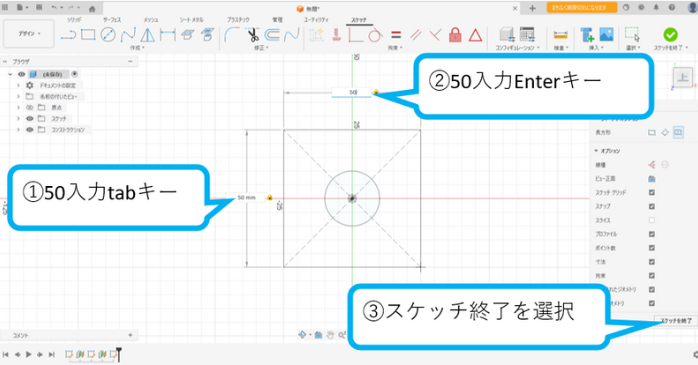
Task: Select the Circle sketch tool
Action: tap(108, 34)
